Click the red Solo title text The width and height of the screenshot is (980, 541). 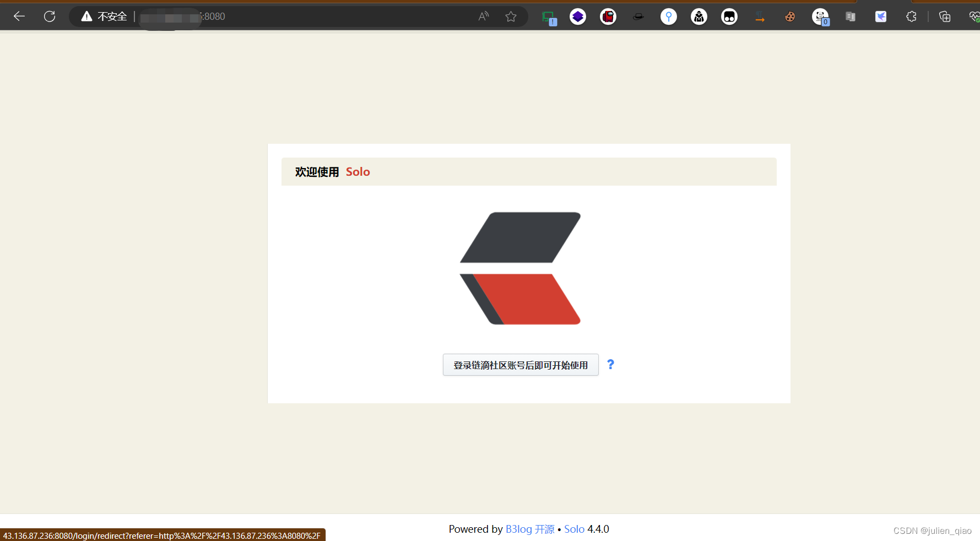pos(358,172)
